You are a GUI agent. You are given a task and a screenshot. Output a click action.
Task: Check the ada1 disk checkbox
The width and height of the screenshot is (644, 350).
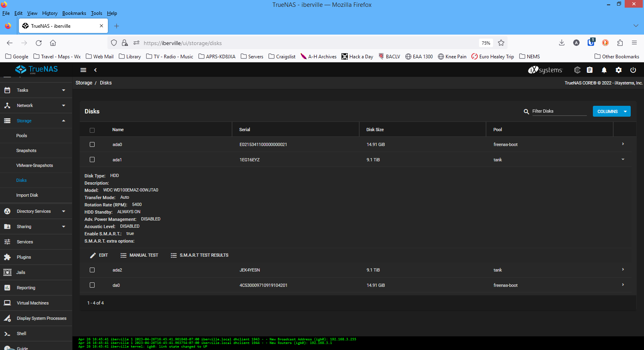92,160
